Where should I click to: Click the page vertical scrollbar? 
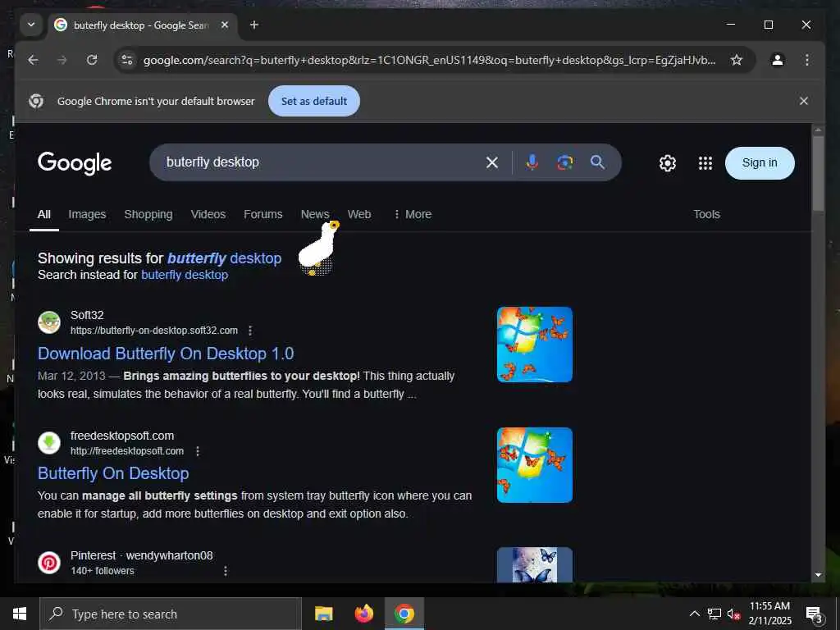click(x=818, y=174)
